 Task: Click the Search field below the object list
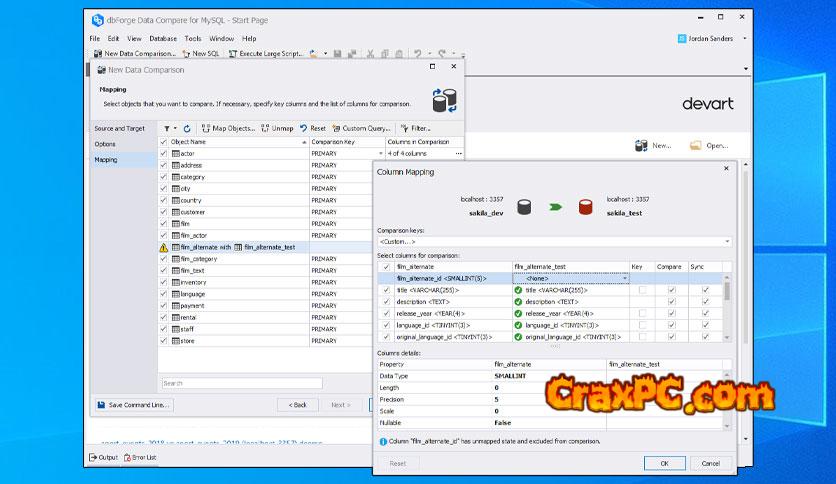click(x=241, y=383)
